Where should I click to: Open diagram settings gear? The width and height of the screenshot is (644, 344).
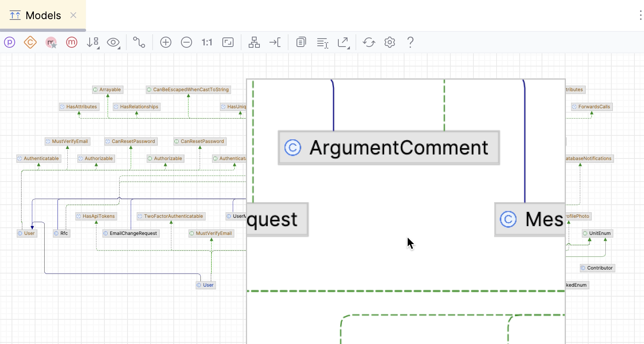[x=390, y=42]
